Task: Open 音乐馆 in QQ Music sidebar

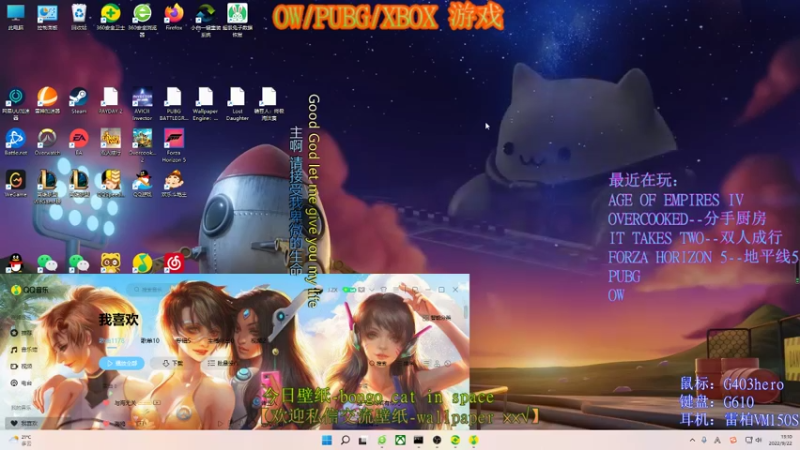Action: 23,349
